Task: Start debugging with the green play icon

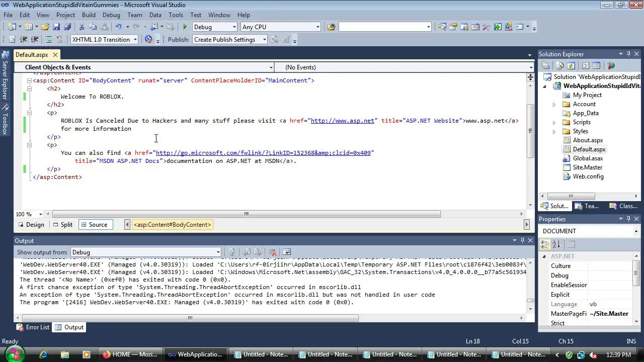Action: coord(185,27)
